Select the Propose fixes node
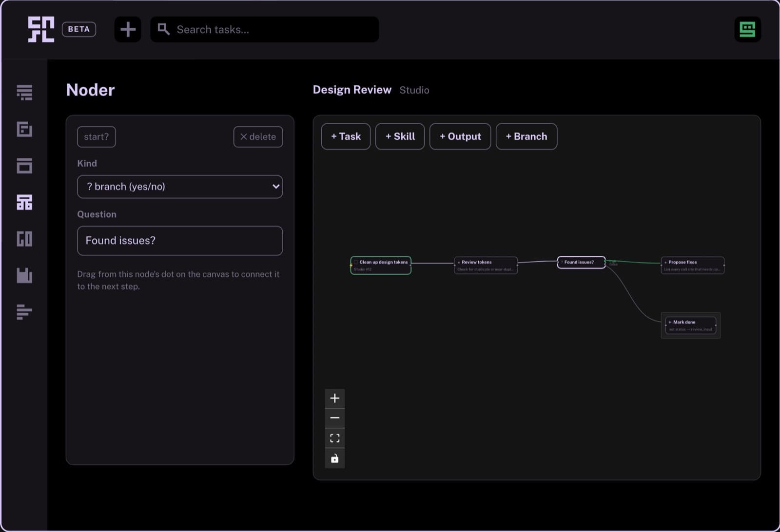The image size is (780, 532). pos(692,266)
